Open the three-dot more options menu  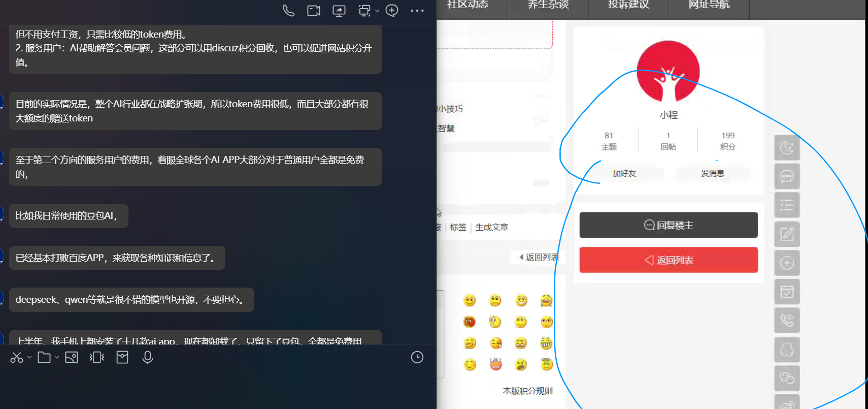[x=417, y=11]
